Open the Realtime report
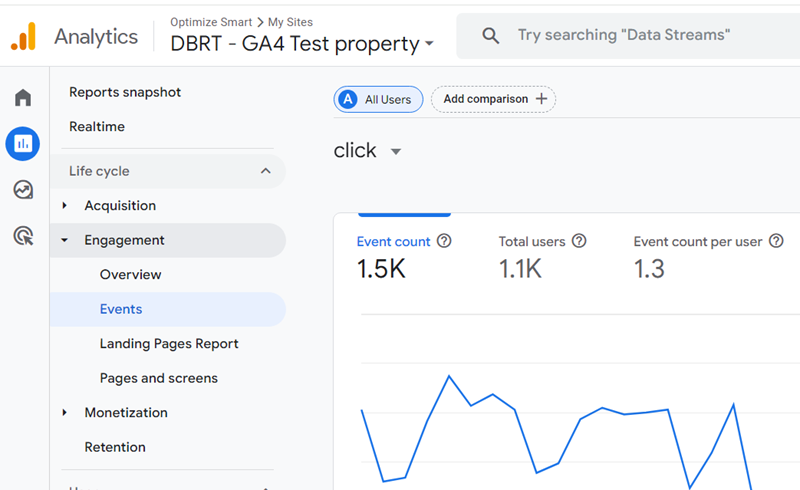The width and height of the screenshot is (800, 490). 97,127
